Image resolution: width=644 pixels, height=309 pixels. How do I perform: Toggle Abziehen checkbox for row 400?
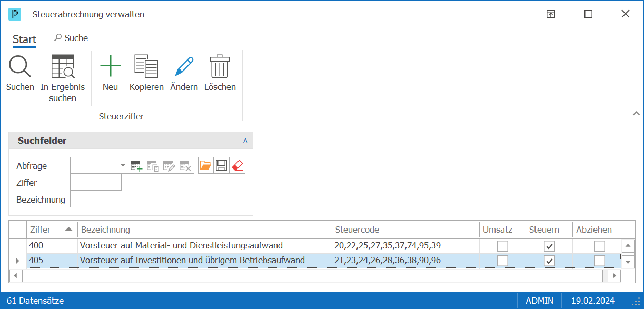(599, 246)
